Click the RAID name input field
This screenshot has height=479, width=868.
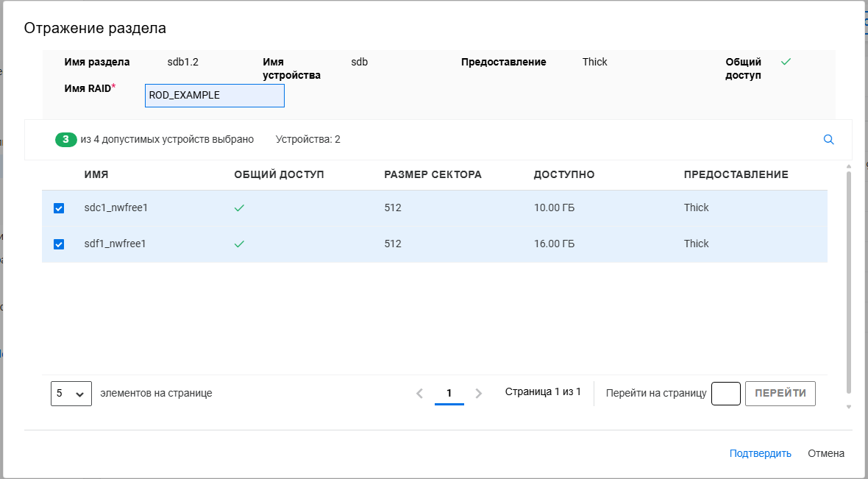[x=214, y=96]
